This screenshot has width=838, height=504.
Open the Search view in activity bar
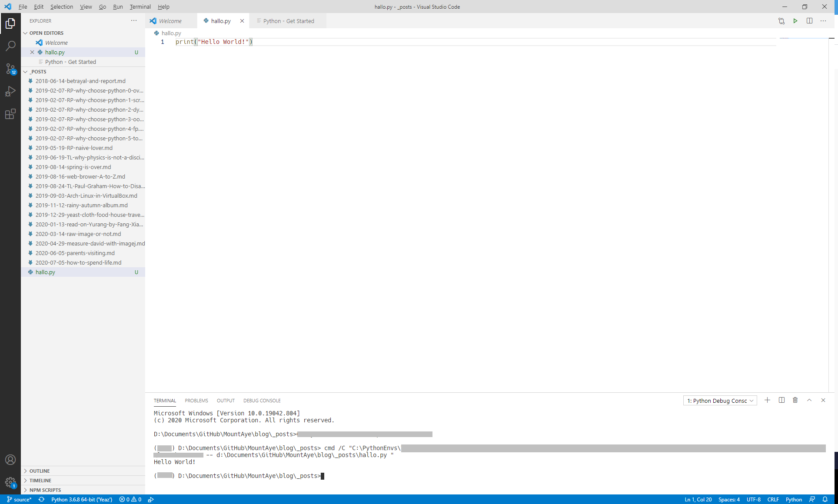[10, 46]
